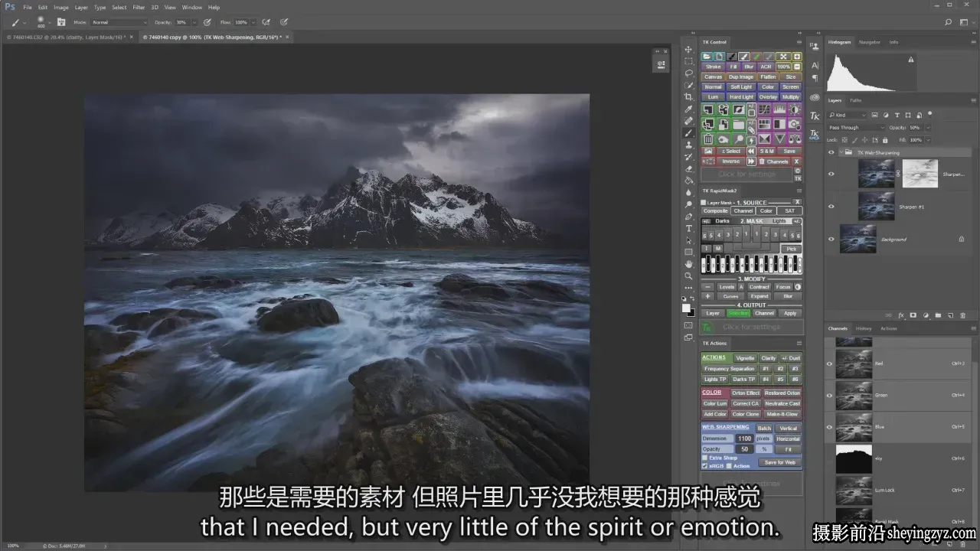Click the Curves button in TK RapidMask2
The height and width of the screenshot is (551, 980).
[730, 296]
